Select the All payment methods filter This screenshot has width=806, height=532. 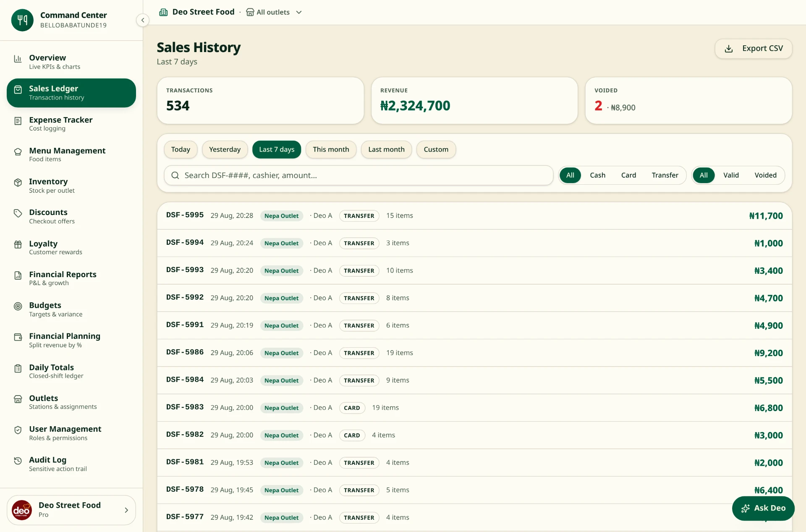[x=570, y=175]
